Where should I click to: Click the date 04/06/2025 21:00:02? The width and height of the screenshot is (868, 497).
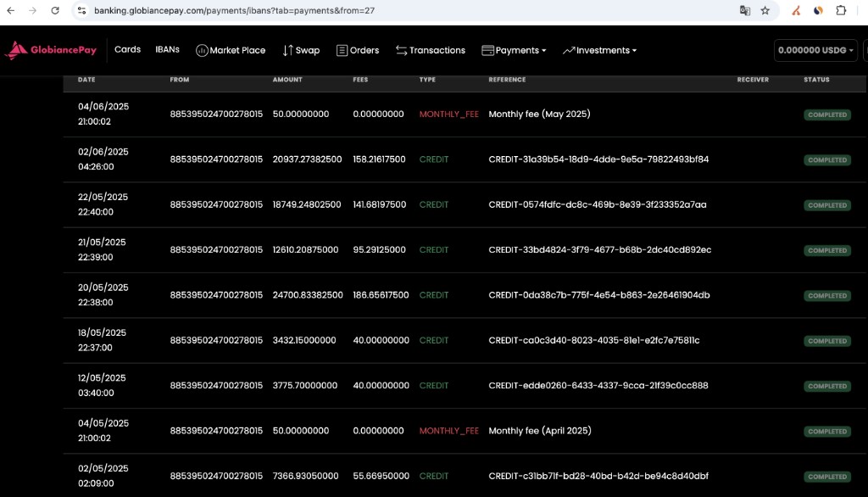tap(103, 114)
